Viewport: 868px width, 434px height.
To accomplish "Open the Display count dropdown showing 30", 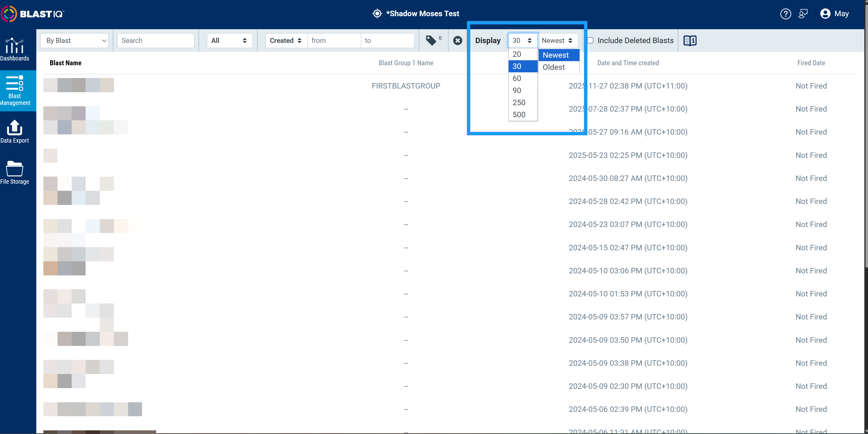I will 523,40.
